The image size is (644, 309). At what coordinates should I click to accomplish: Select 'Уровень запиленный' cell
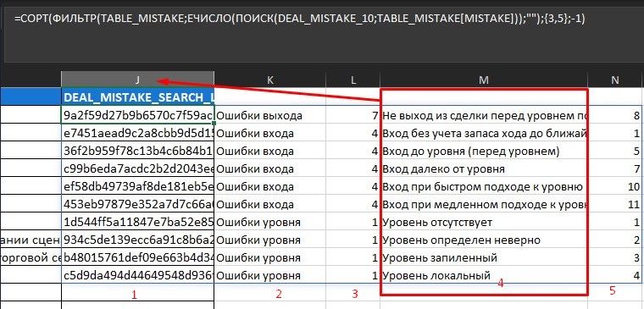click(x=484, y=257)
